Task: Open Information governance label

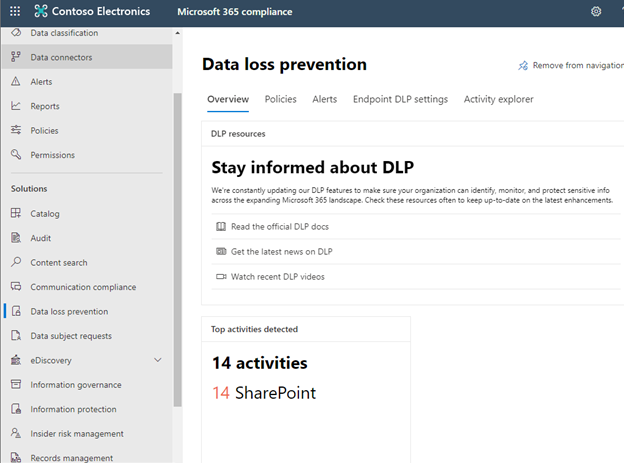Action: pos(76,385)
